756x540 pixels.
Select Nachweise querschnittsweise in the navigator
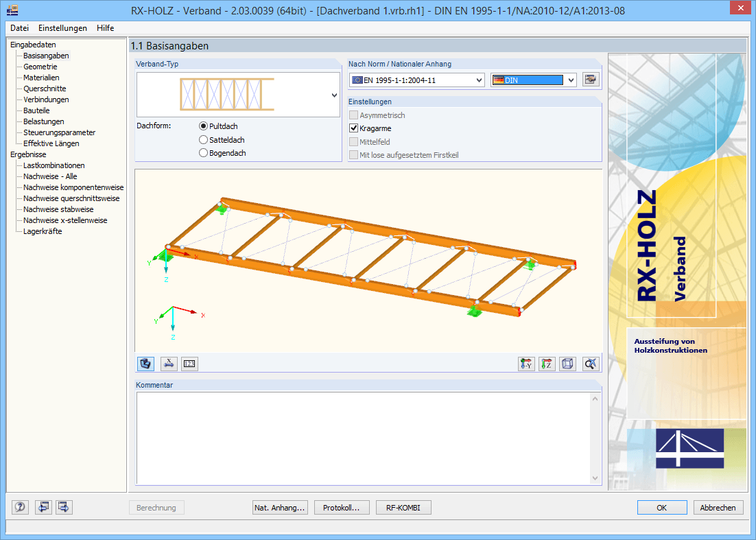71,198
